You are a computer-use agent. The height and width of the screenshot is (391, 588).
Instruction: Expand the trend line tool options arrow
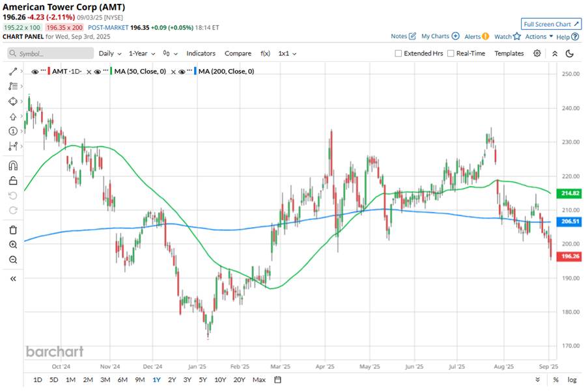click(x=21, y=71)
